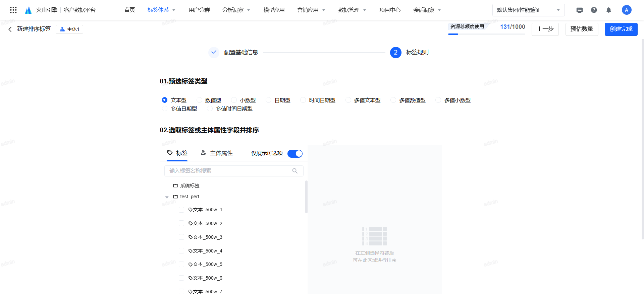This screenshot has width=644, height=294.
Task: Check the 文本_500w_1 tag checkbox
Action: [181, 210]
